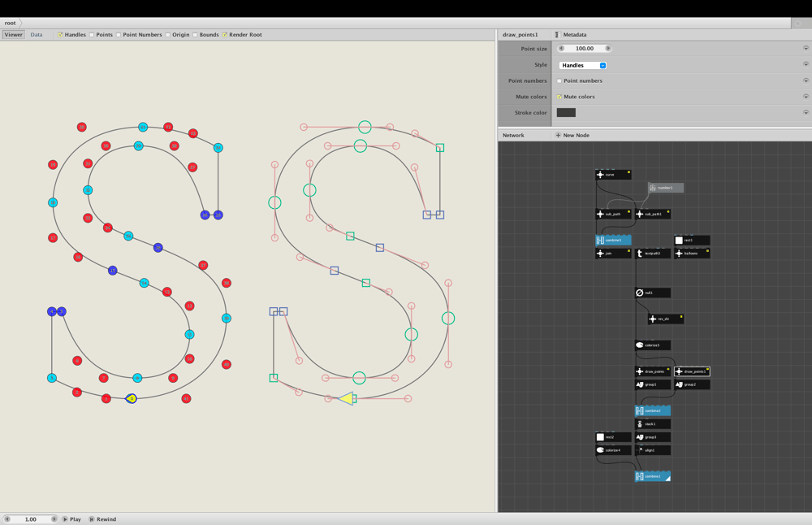Open the Mute colors row options arrow
This screenshot has height=525, width=812.
point(806,97)
